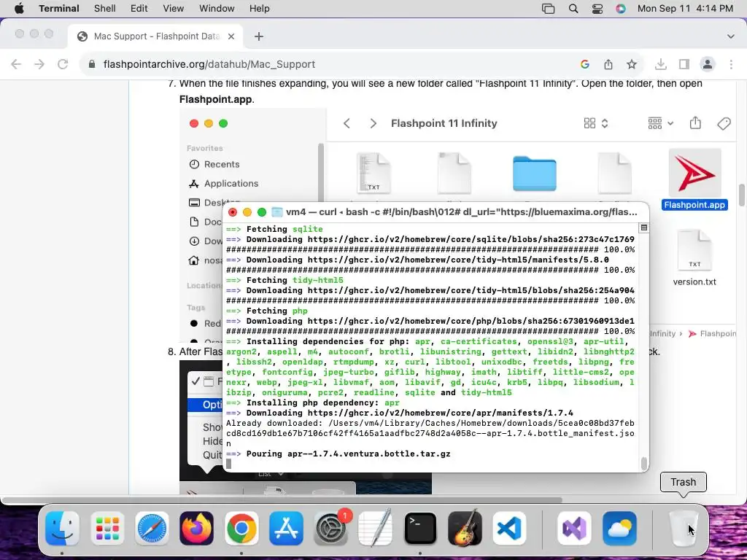
Task: Click Terminal split pane button
Action: tap(643, 227)
